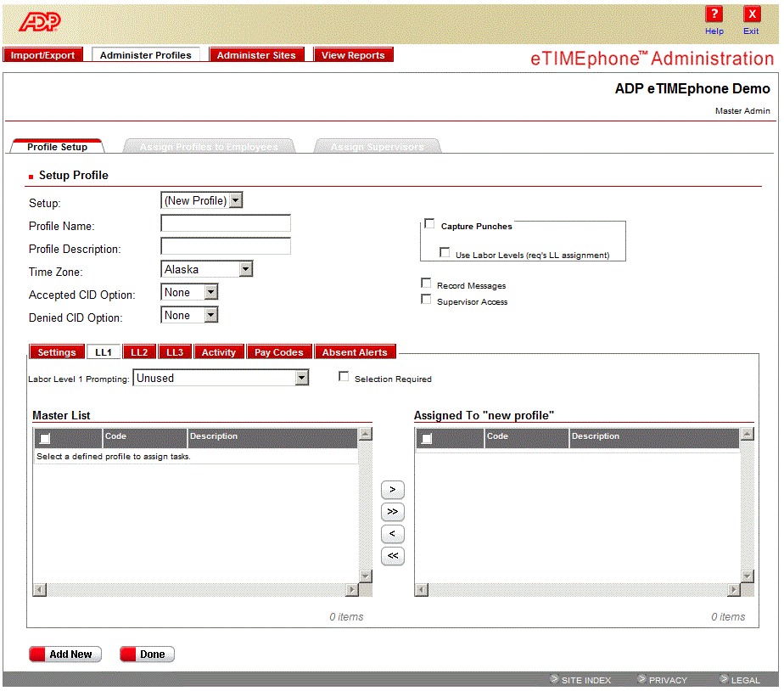Screen dimensions: 784x691
Task: Open Labor Level 1 Prompting dropdown
Action: click(x=221, y=378)
